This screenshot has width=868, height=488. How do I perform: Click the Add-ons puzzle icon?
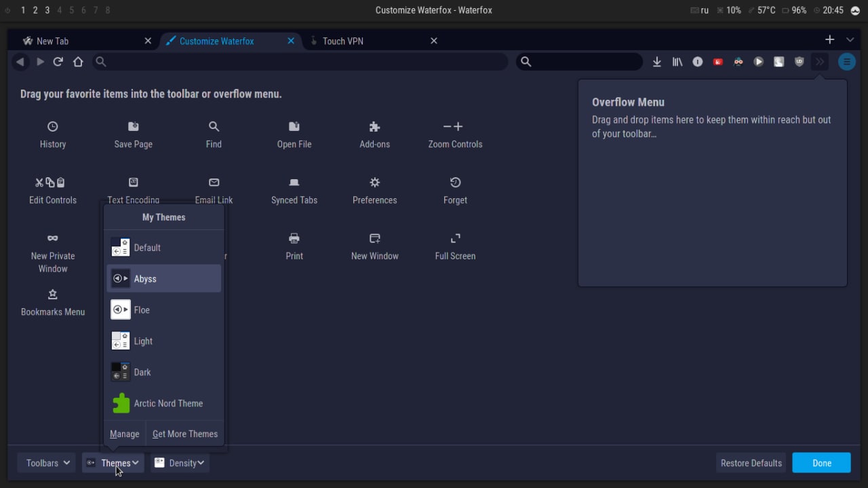pyautogui.click(x=375, y=126)
